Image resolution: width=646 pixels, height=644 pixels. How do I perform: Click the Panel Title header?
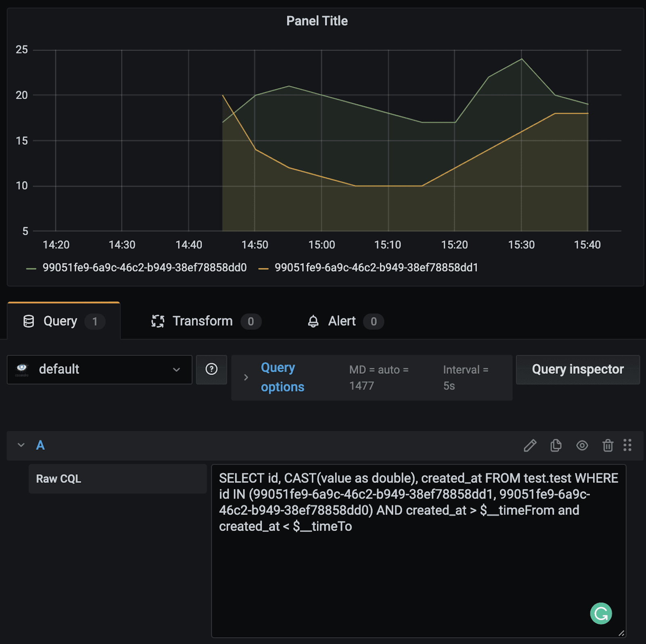click(317, 21)
